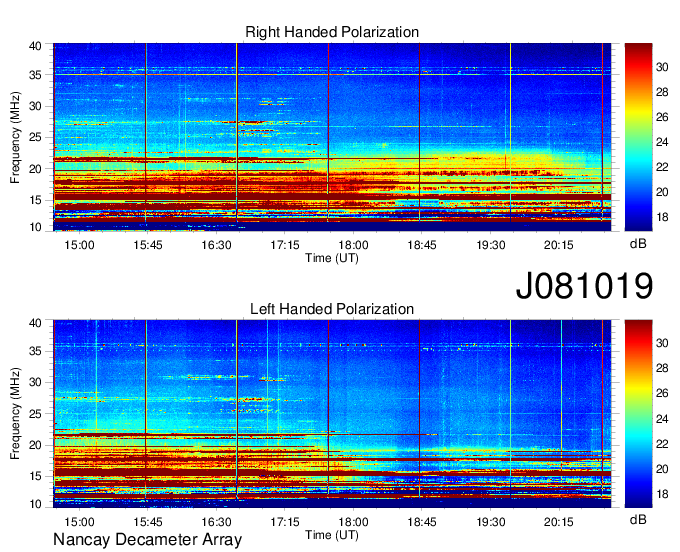Click "15:00" time tick under Right Handed plot
Screen dimensions: 680x552
(79, 245)
